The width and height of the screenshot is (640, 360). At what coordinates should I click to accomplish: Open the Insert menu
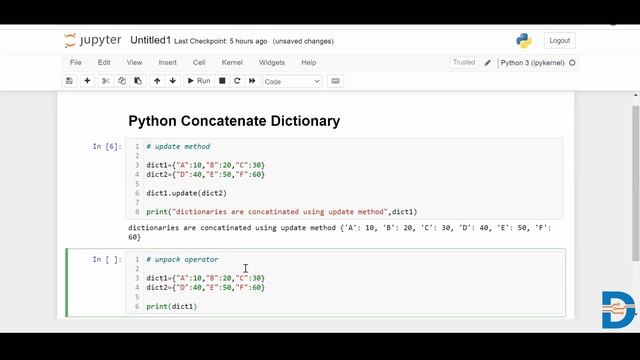(x=167, y=62)
